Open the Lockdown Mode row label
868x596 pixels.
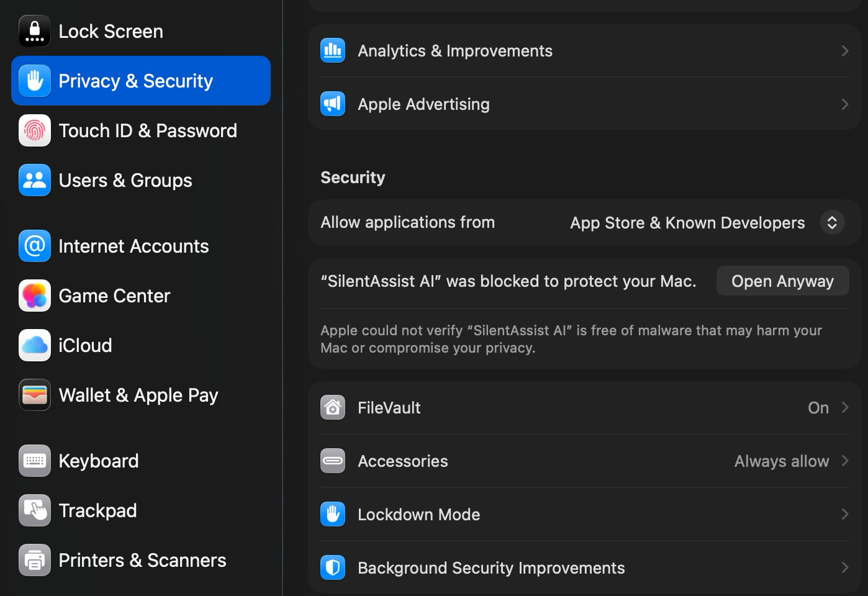419,515
